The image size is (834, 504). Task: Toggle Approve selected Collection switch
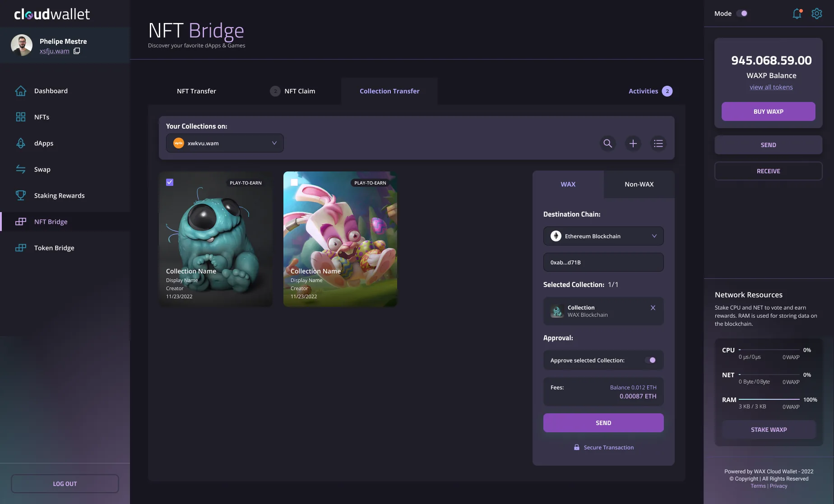click(650, 360)
